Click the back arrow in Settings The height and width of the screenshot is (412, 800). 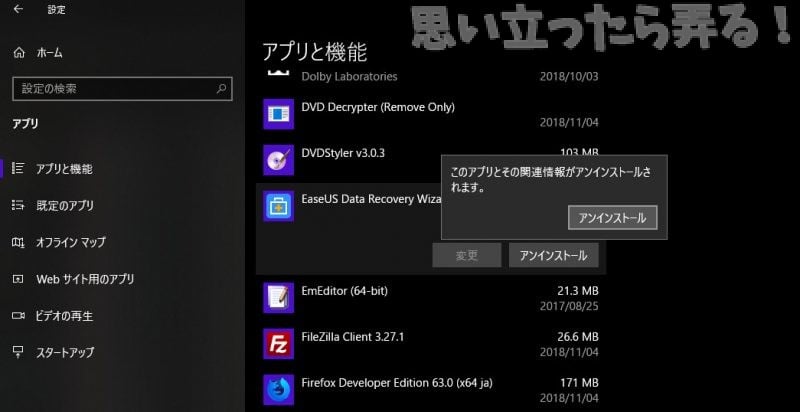tap(18, 9)
